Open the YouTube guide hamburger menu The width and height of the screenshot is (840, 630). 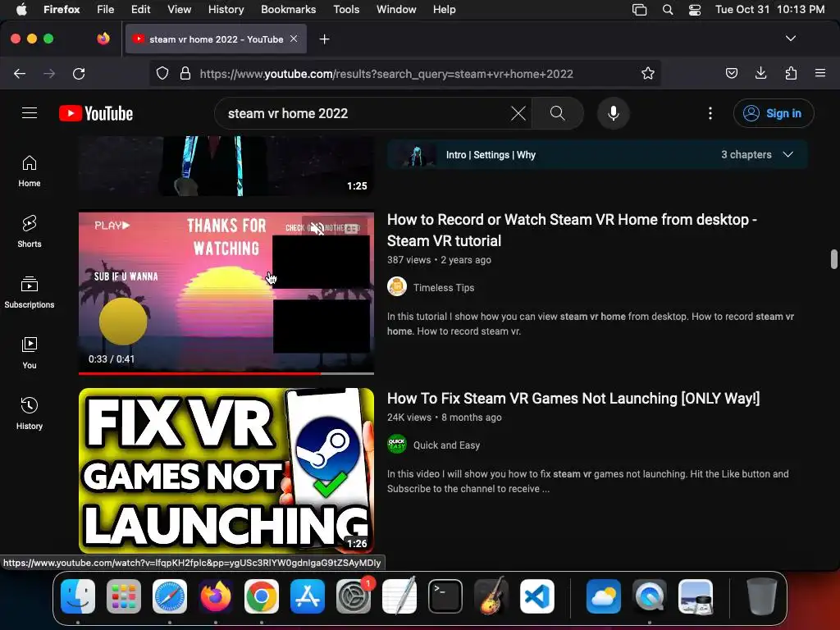[30, 113]
